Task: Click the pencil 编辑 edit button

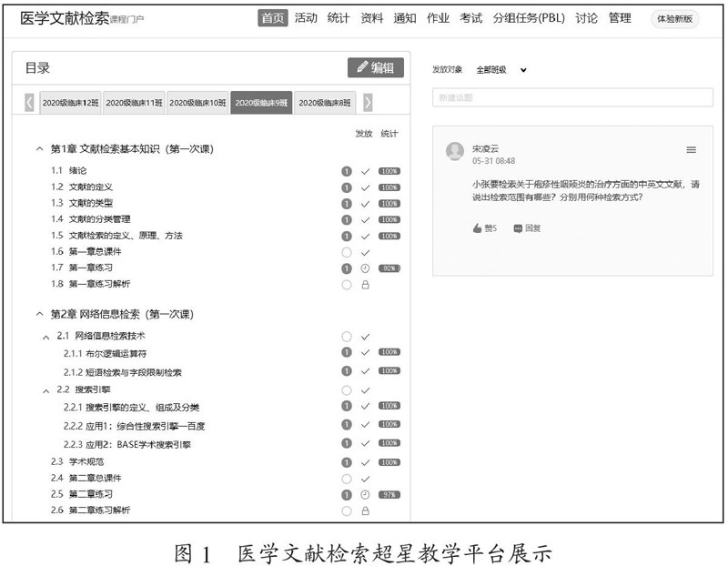Action: 375,67
